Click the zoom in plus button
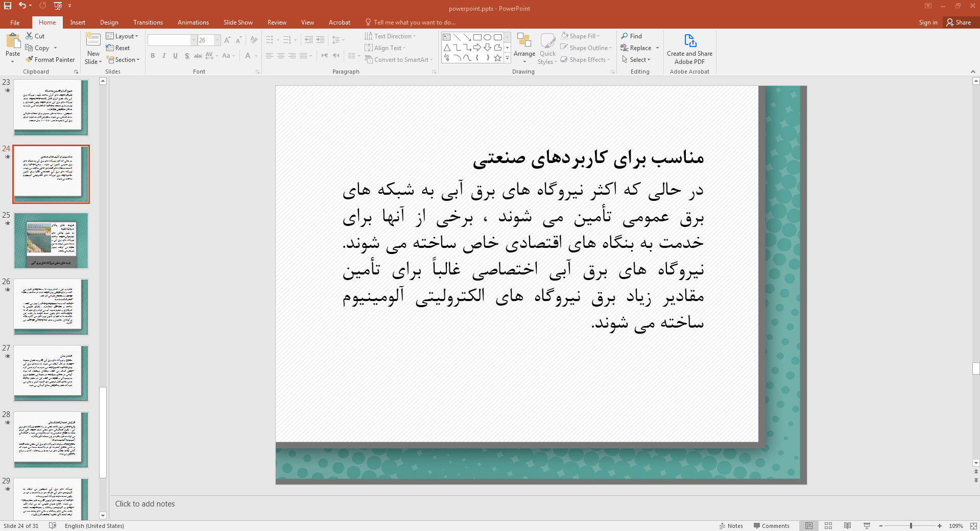Viewport: 980px width, 531px height. [x=940, y=525]
